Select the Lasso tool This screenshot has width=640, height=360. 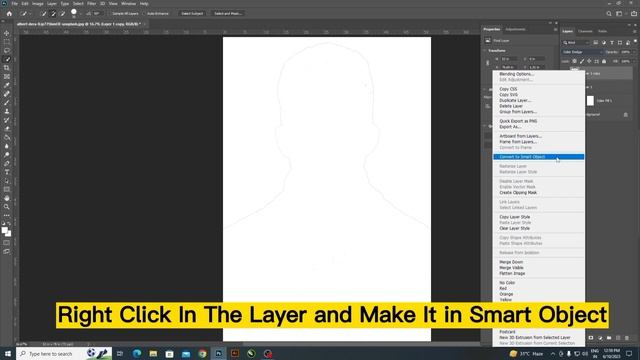[7, 51]
